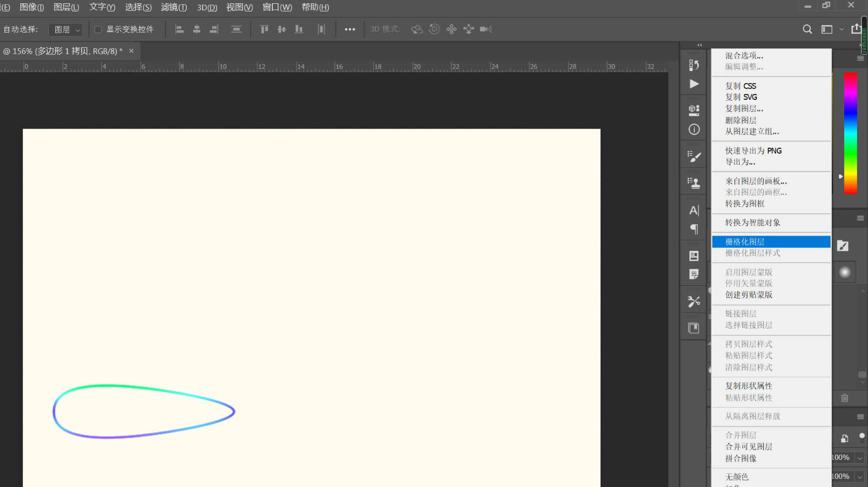Select the 3D slide camera icon
Viewport: 868px width, 487px height.
click(469, 29)
